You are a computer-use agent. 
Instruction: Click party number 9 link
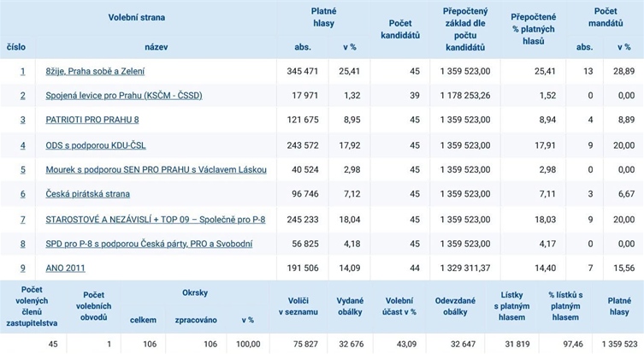point(22,268)
